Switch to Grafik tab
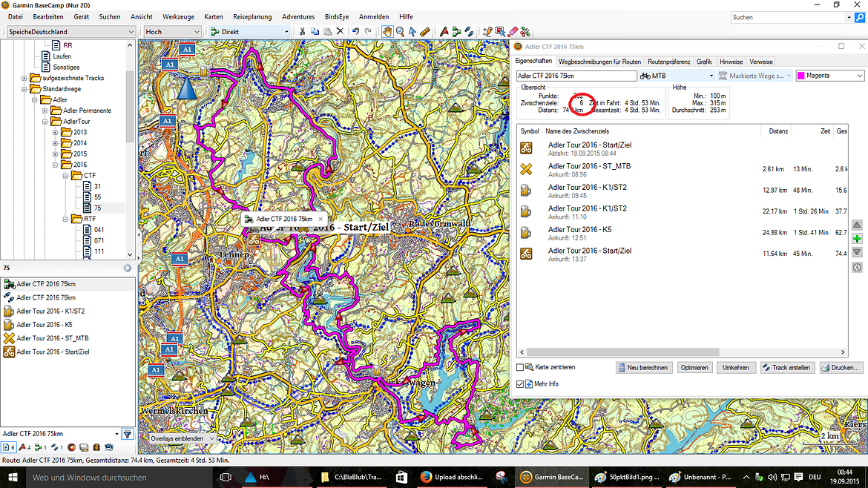This screenshot has height=488, width=868. click(704, 62)
